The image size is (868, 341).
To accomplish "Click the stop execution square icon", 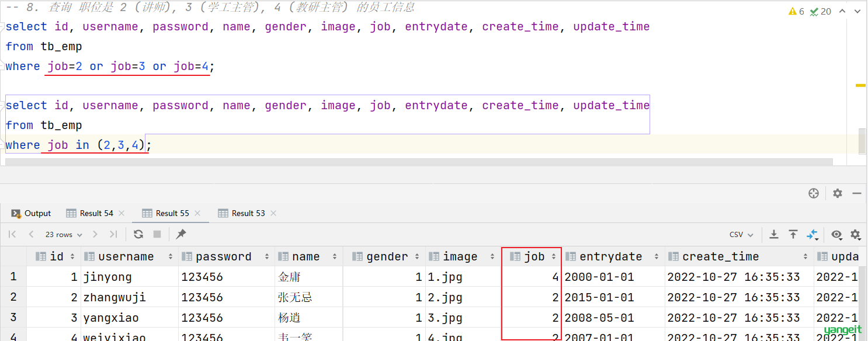I will click(x=157, y=234).
